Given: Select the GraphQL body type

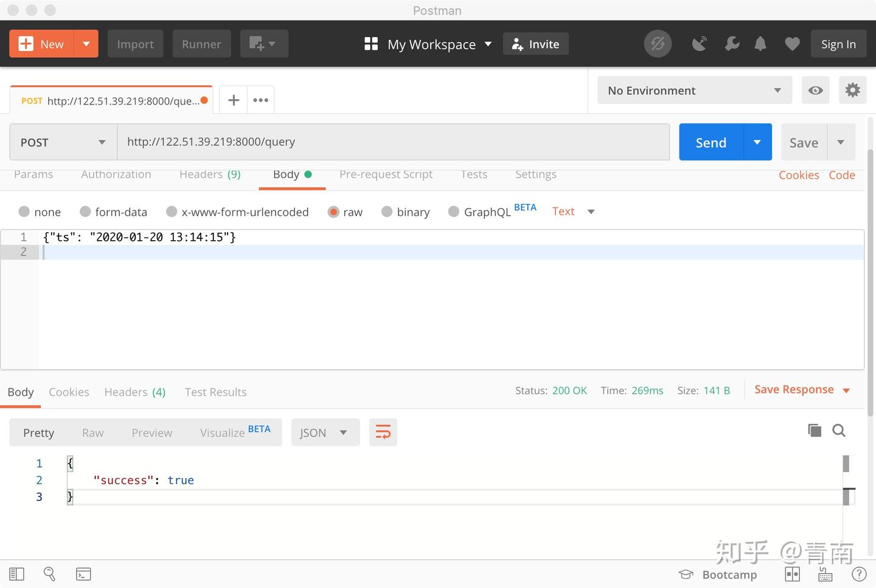Looking at the screenshot, I should (454, 212).
